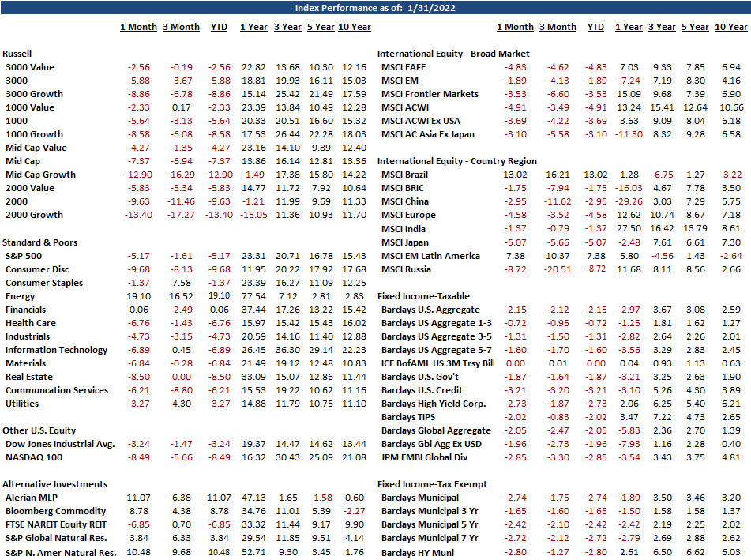Click Mid Cap Growth's 3 Month value -16.29
Screen dimensions: 751x560
pyautogui.click(x=181, y=175)
